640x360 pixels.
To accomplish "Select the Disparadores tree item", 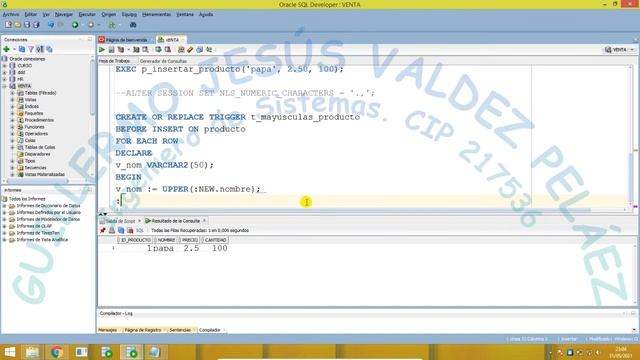I will pyautogui.click(x=37, y=154).
